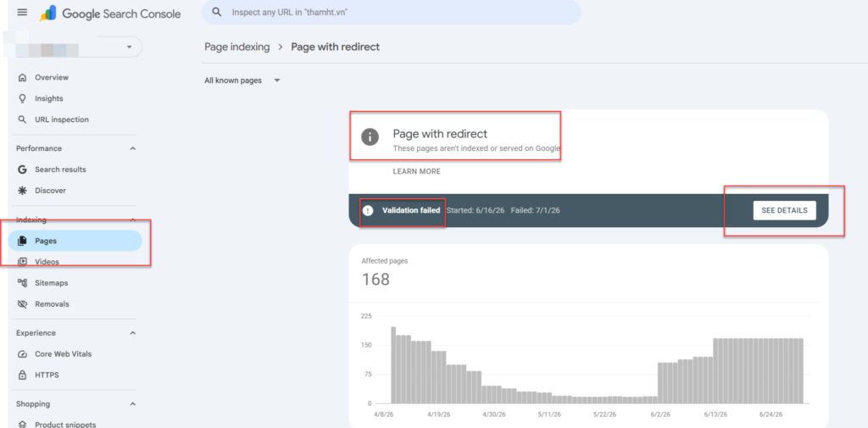This screenshot has width=868, height=428.
Task: Click the Affected pages count 168
Action: click(376, 279)
